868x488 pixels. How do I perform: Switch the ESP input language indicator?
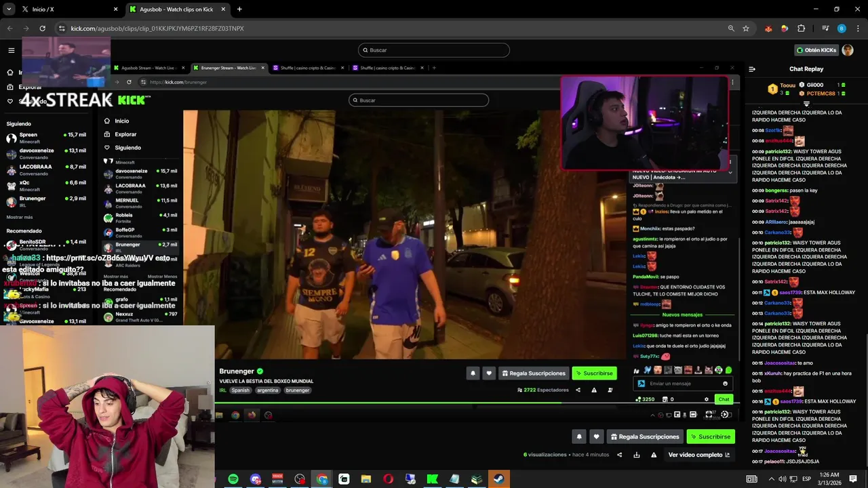[806, 479]
